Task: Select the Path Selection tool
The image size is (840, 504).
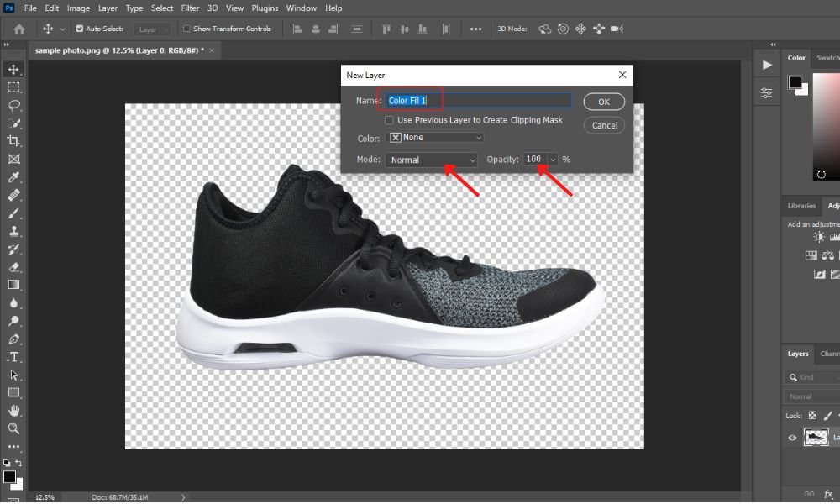Action: 13,375
